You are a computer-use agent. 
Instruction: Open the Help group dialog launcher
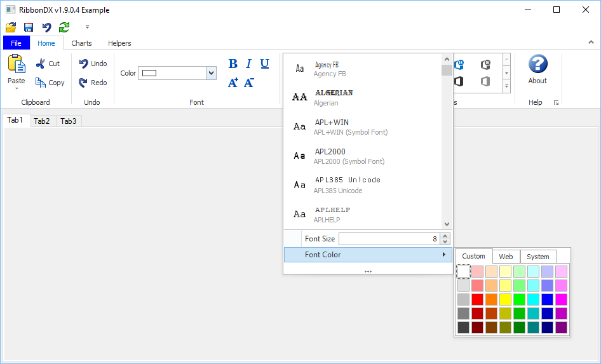click(556, 103)
